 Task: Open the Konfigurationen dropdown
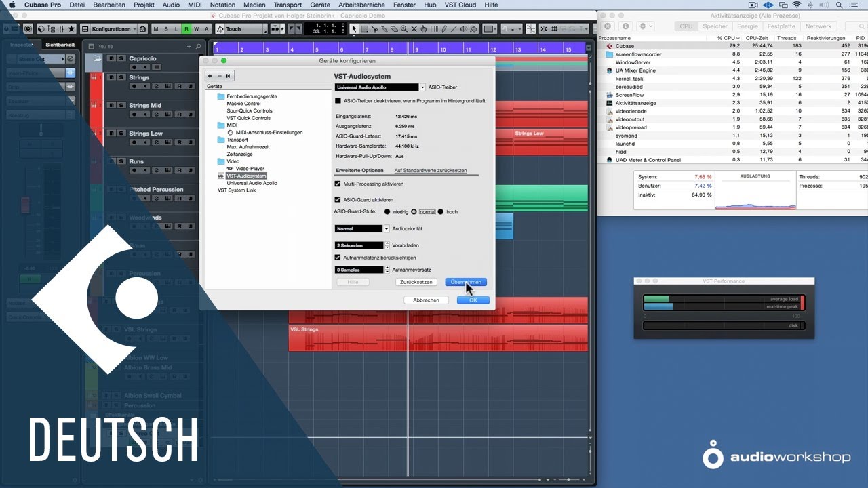[x=114, y=29]
